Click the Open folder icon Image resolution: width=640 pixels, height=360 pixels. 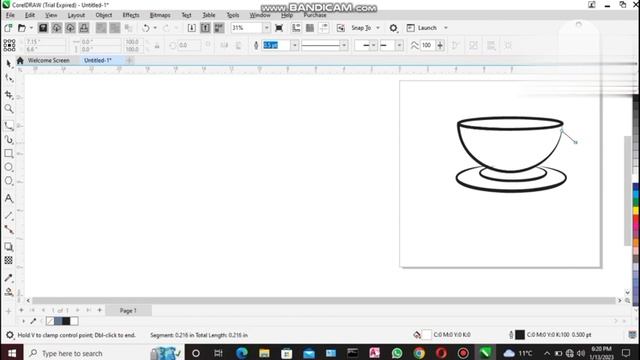click(x=22, y=28)
